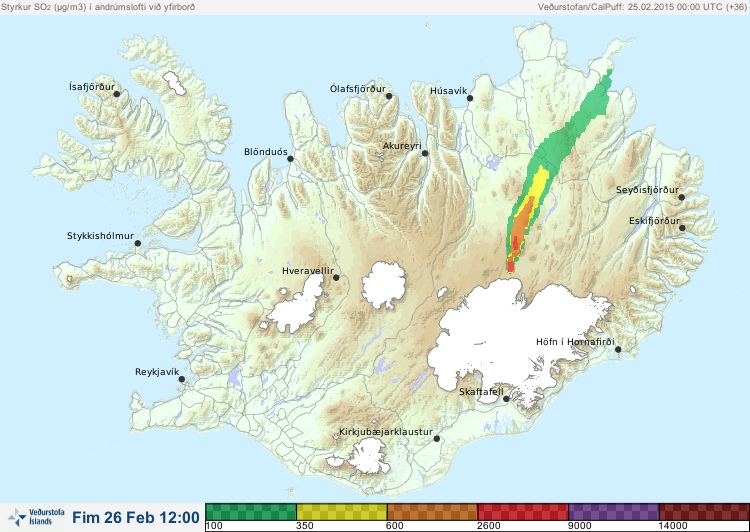This screenshot has width=750, height=532.
Task: Select the orange 600 legend swatch
Action: pyautogui.click(x=432, y=512)
